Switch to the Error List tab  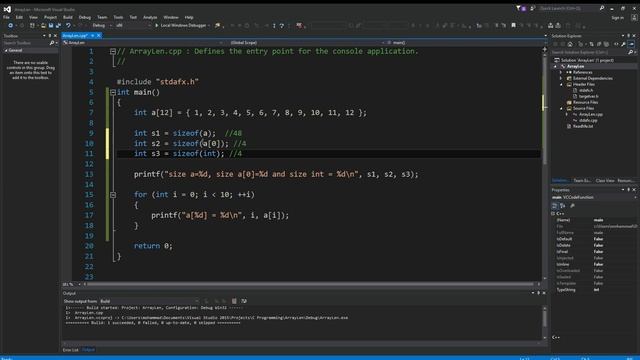tap(70, 350)
